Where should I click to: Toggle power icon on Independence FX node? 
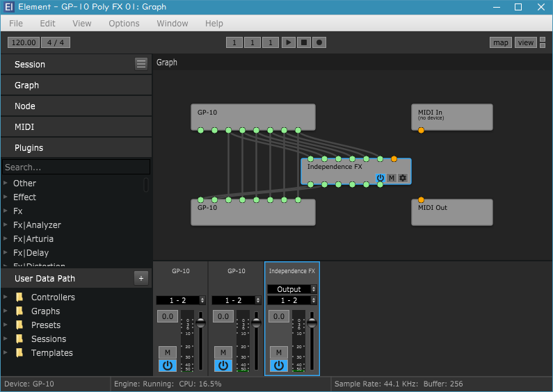click(380, 178)
